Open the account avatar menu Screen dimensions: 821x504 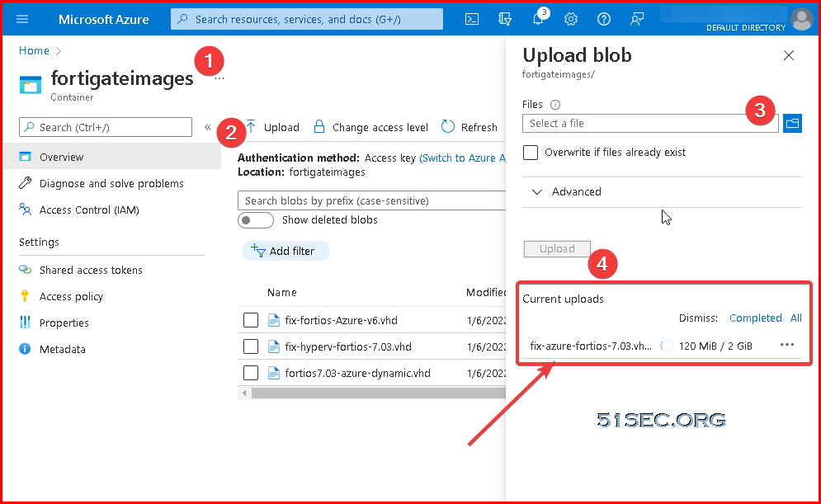tap(802, 19)
